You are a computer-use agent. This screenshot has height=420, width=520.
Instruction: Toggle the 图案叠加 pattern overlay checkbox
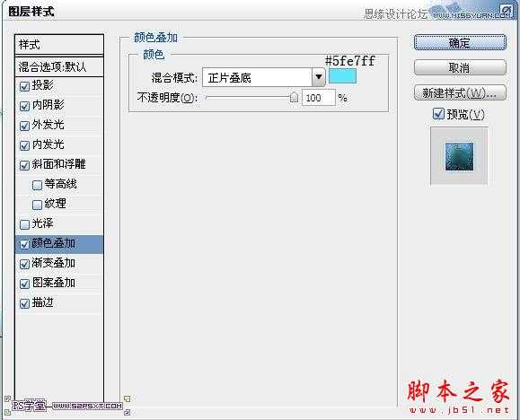(24, 284)
